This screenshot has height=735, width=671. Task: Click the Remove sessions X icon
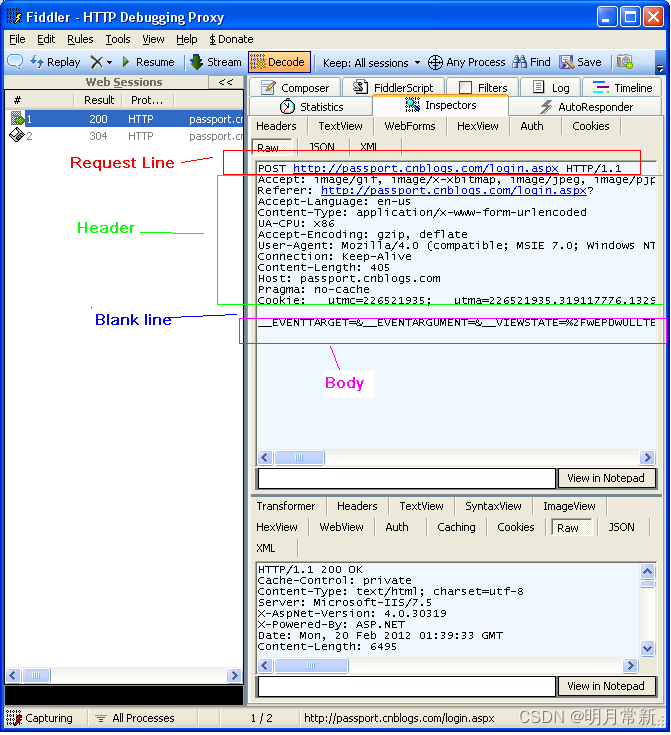[96, 62]
